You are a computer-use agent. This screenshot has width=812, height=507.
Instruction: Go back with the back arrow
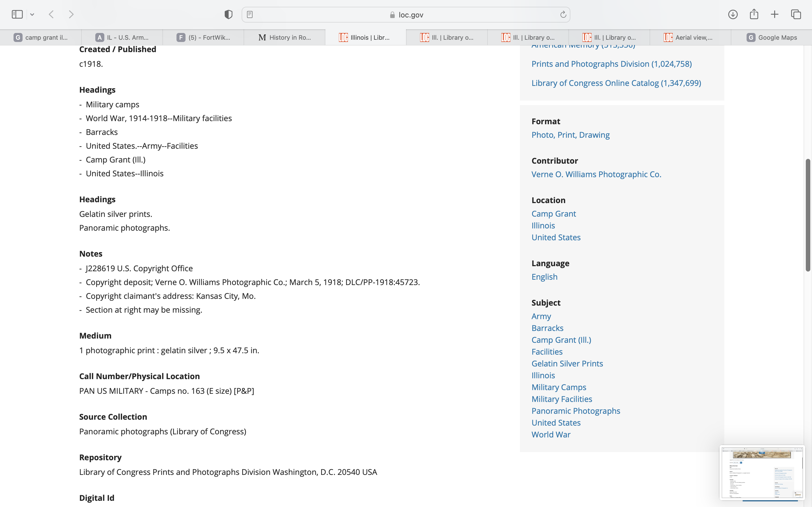pyautogui.click(x=51, y=14)
